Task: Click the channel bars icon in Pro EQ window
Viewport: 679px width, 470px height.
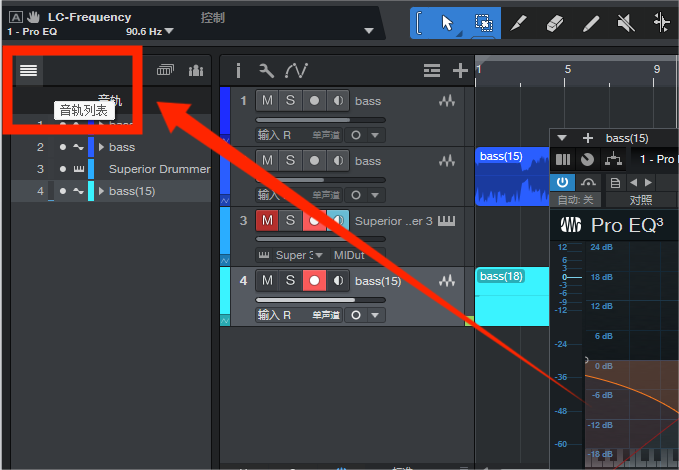Action: [563, 159]
